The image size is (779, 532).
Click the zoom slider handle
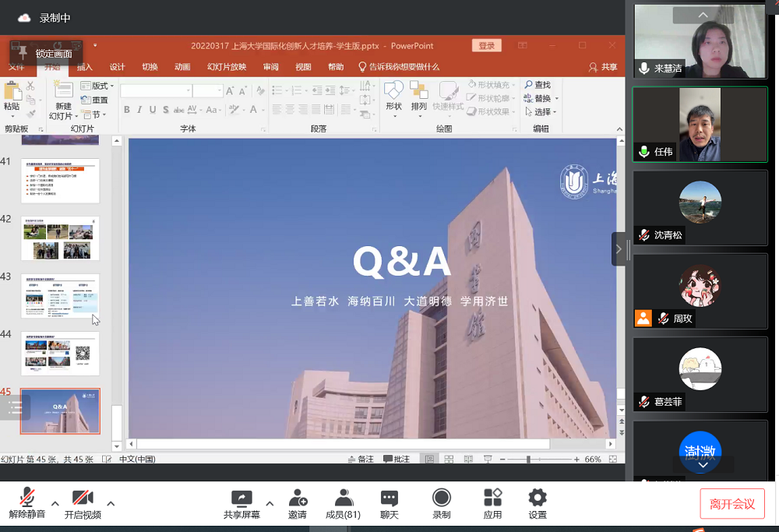click(528, 460)
